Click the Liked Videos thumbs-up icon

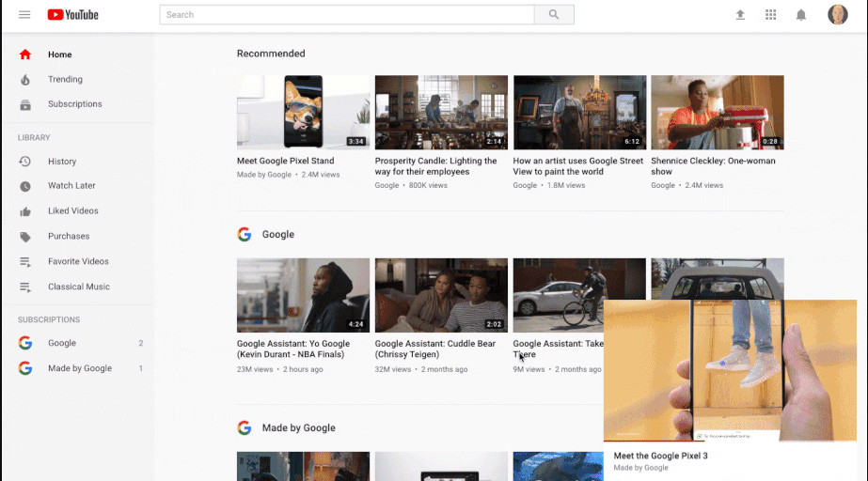pos(24,211)
